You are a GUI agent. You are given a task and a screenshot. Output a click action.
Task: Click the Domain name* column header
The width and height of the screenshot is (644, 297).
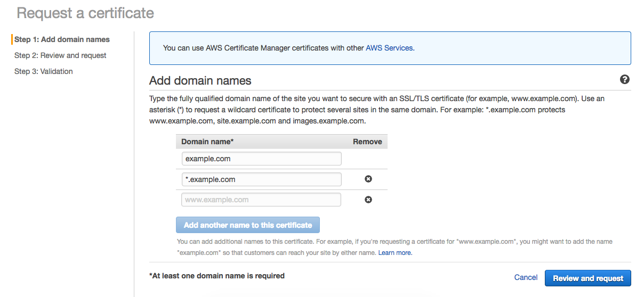(x=207, y=142)
